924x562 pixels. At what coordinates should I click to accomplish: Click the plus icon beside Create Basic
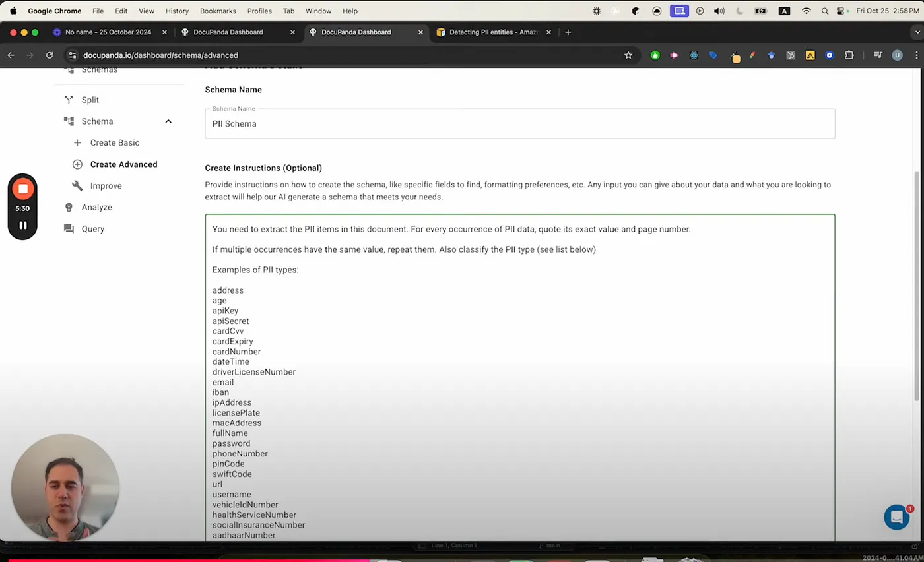coord(77,142)
